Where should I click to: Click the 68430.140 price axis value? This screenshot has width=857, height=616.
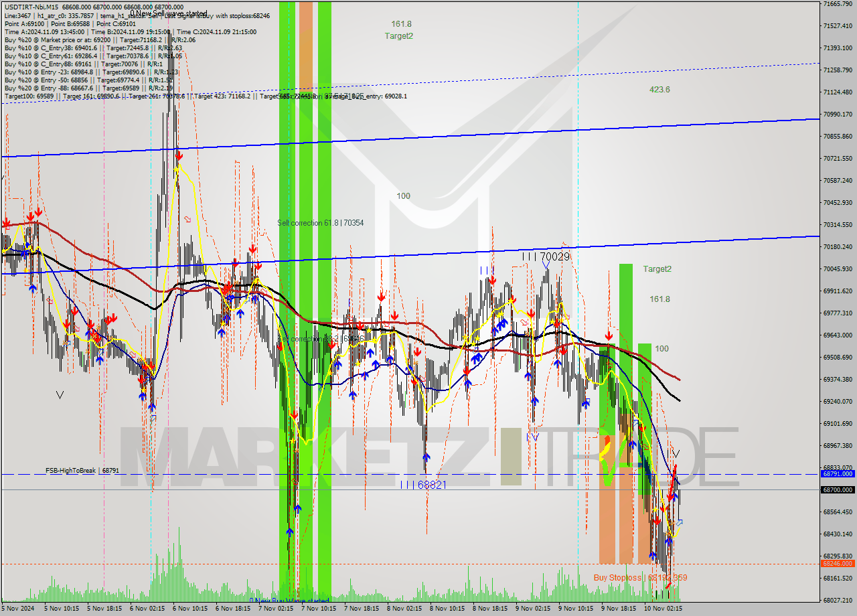[838, 534]
